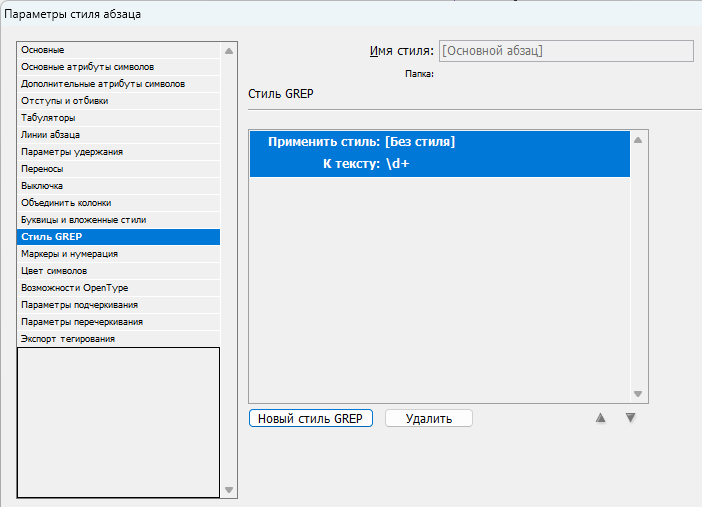Click the Имя стиля input field
Viewport: 702px width, 507px height.
pos(566,51)
